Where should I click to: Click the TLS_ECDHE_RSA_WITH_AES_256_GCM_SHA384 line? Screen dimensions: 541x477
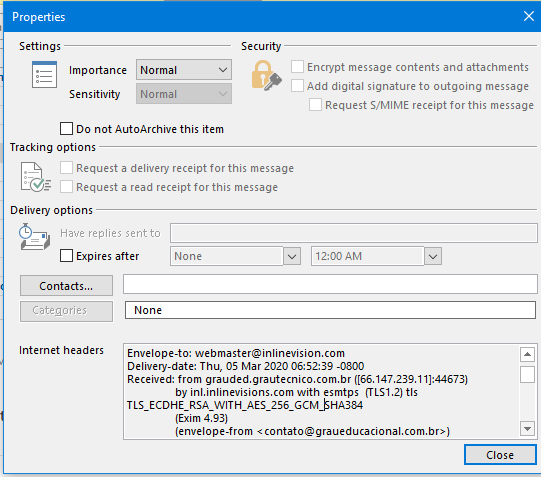[245, 405]
